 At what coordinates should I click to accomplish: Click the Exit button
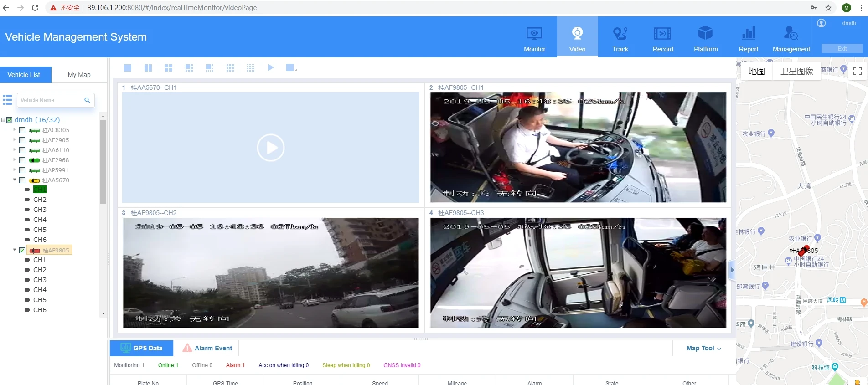pyautogui.click(x=842, y=49)
